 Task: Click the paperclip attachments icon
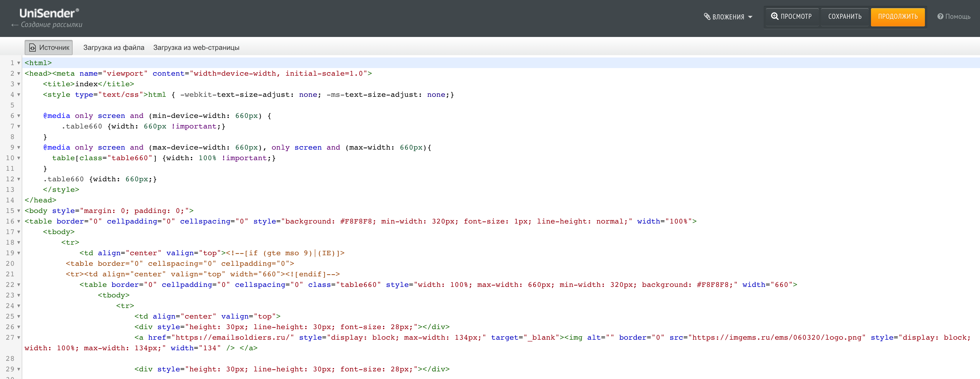click(707, 16)
